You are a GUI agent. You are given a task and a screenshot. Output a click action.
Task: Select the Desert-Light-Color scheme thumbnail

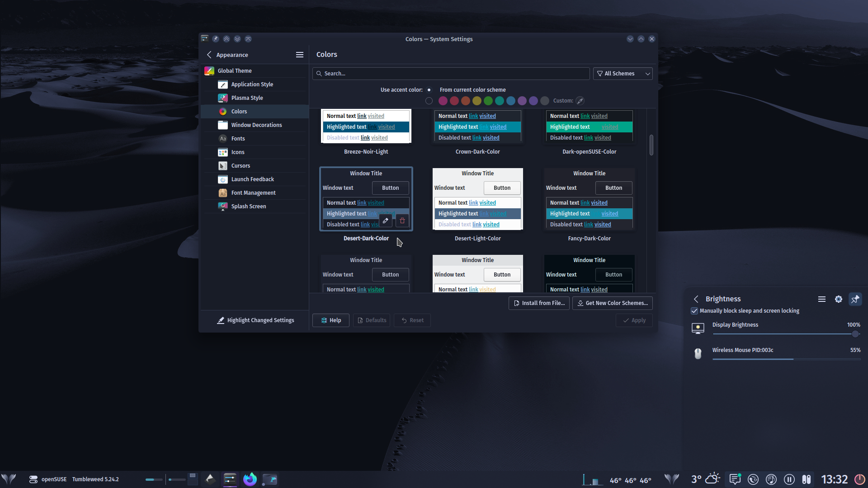pos(478,199)
